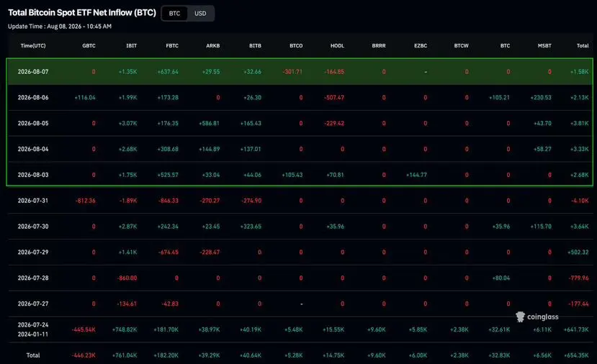
Task: Switch the unit toggle to USD
Action: tap(200, 14)
